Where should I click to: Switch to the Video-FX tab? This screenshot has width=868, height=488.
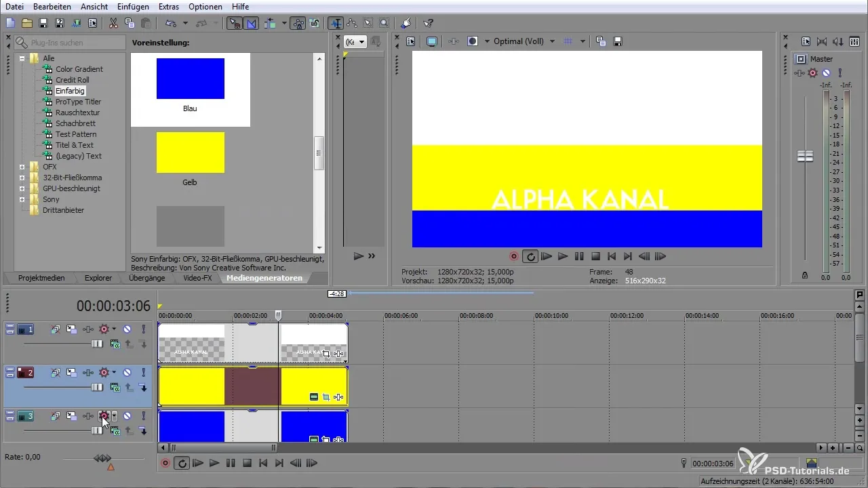[x=198, y=278]
